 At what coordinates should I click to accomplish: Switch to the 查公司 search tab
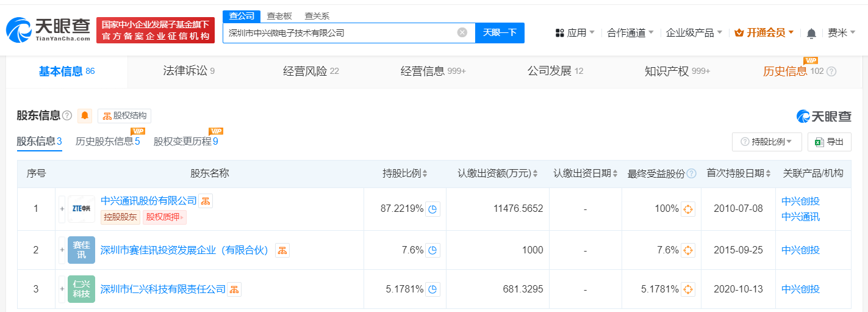(x=242, y=16)
